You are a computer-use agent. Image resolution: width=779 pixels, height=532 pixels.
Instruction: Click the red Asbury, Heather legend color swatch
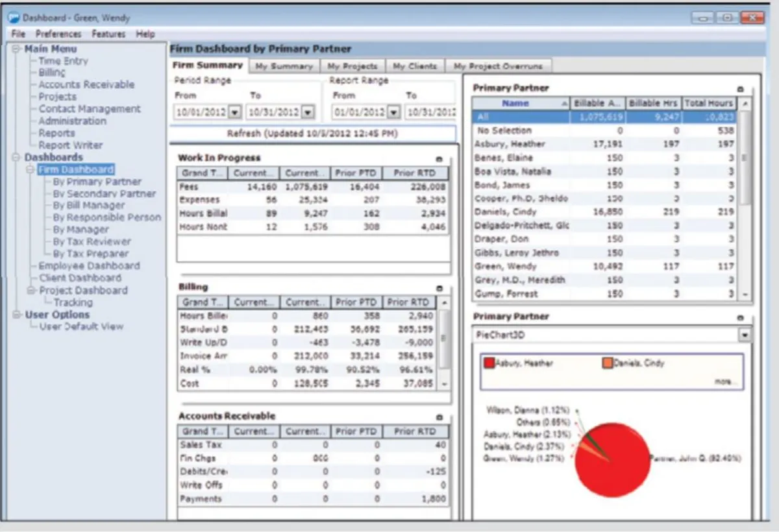[x=488, y=363]
